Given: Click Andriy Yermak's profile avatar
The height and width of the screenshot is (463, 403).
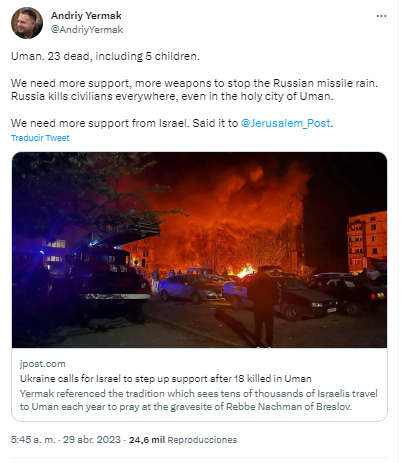Looking at the screenshot, I should tap(27, 23).
